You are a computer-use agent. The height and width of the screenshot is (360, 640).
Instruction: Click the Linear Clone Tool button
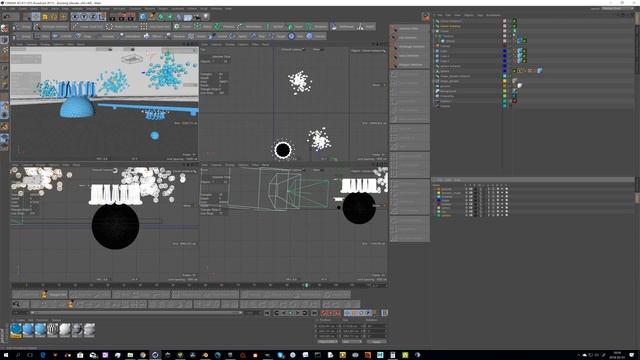87,27
